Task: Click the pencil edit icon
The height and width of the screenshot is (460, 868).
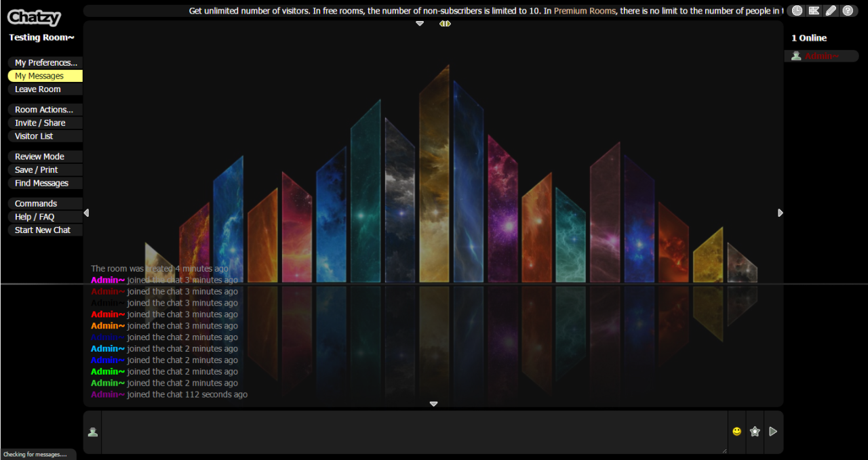Action: point(831,11)
